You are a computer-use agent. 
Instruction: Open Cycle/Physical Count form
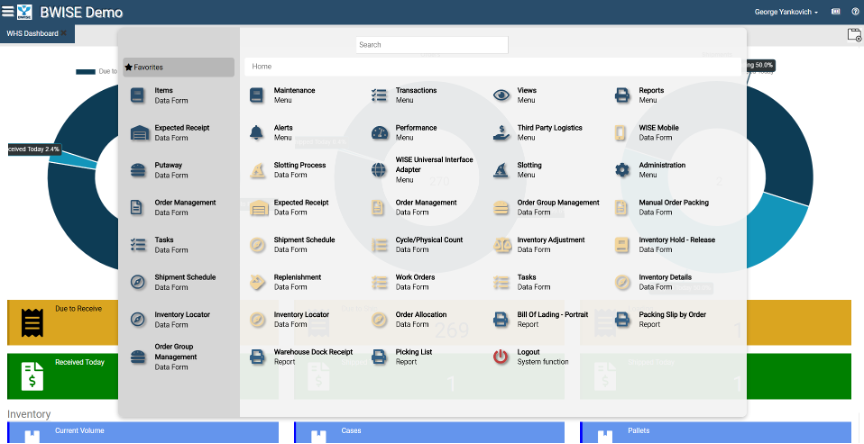click(x=417, y=245)
